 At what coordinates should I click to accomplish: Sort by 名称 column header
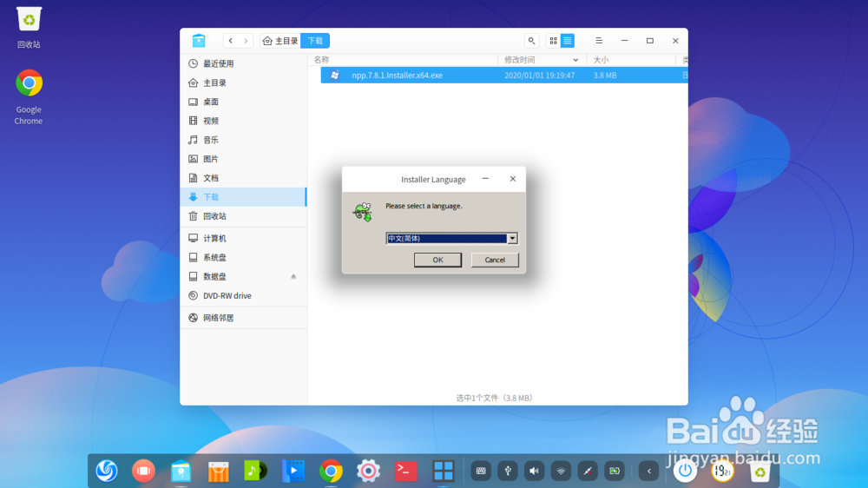pos(403,60)
